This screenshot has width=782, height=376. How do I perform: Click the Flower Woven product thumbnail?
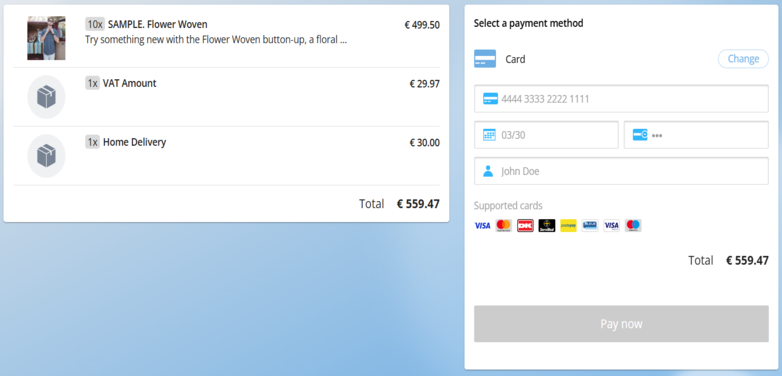point(46,38)
